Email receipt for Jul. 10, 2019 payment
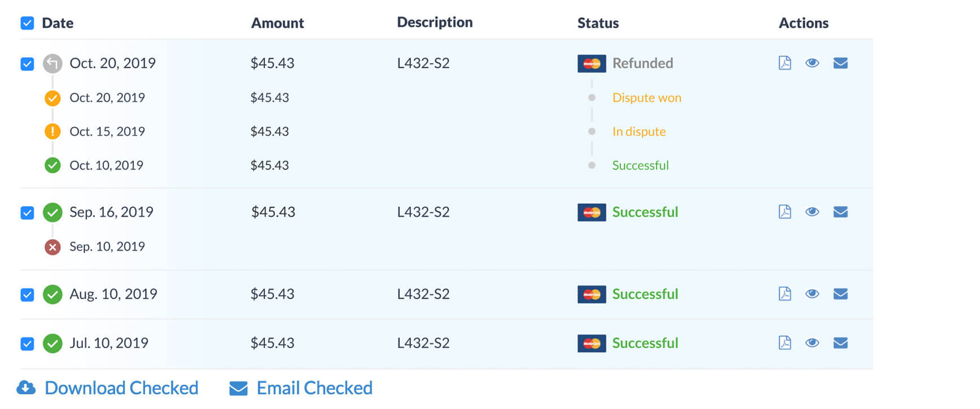Screen dimensions: 980x409 tap(840, 343)
